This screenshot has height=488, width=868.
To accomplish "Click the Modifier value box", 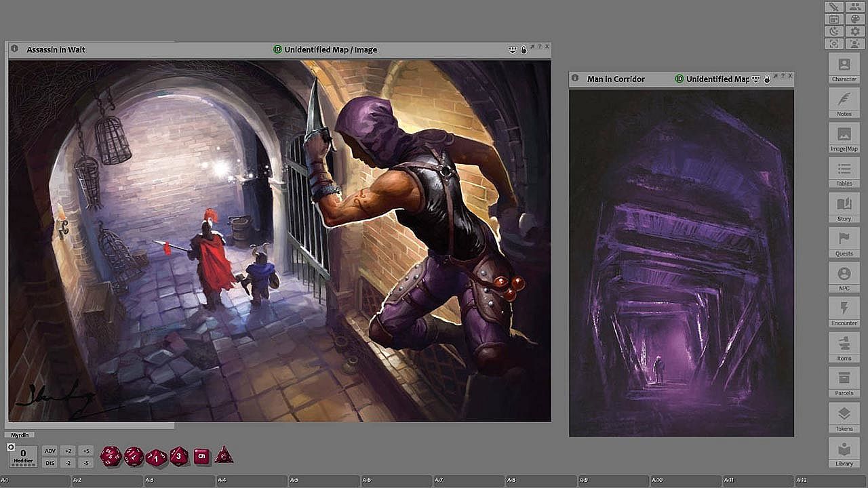I will pos(23,455).
